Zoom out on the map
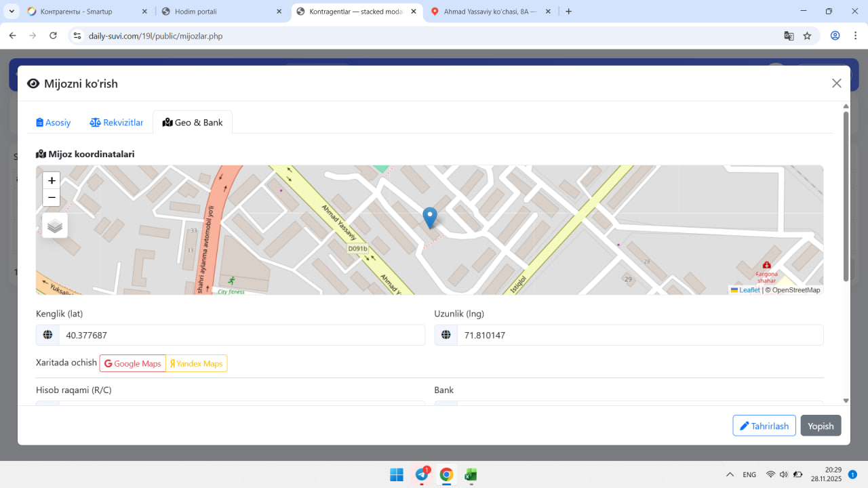Image resolution: width=868 pixels, height=488 pixels. point(52,198)
